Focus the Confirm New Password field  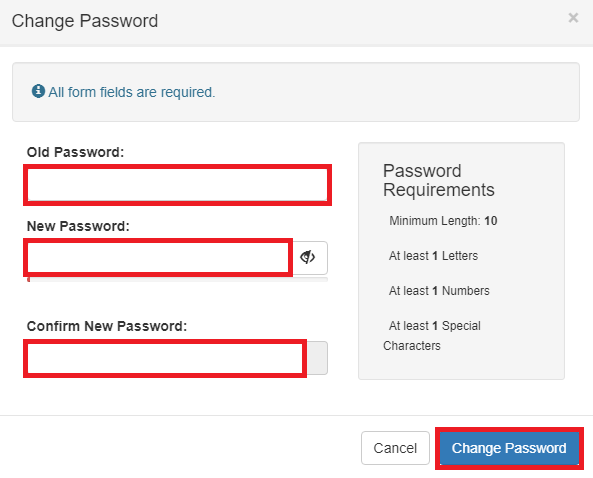pos(166,358)
